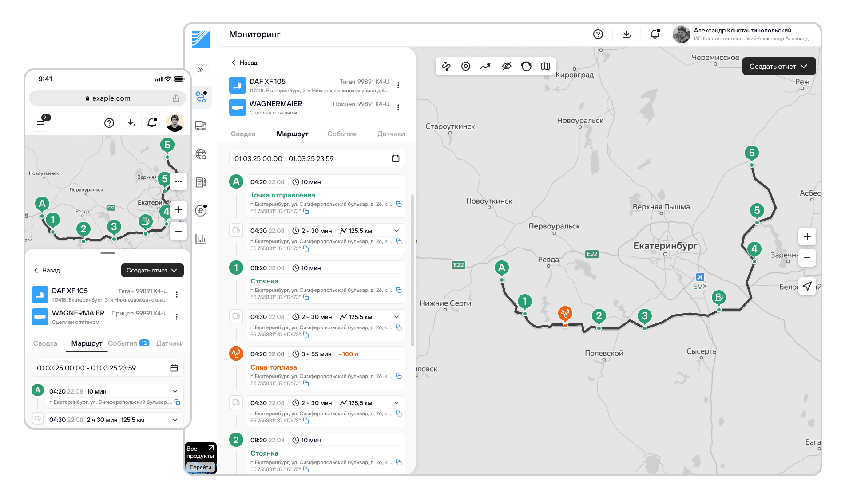Select the route trend arrow map tool
The width and height of the screenshot is (853, 504).
click(485, 66)
